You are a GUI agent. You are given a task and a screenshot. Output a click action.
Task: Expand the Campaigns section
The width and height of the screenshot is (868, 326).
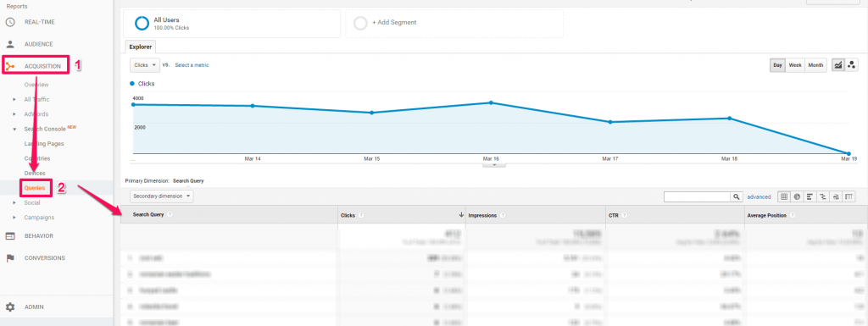point(14,218)
